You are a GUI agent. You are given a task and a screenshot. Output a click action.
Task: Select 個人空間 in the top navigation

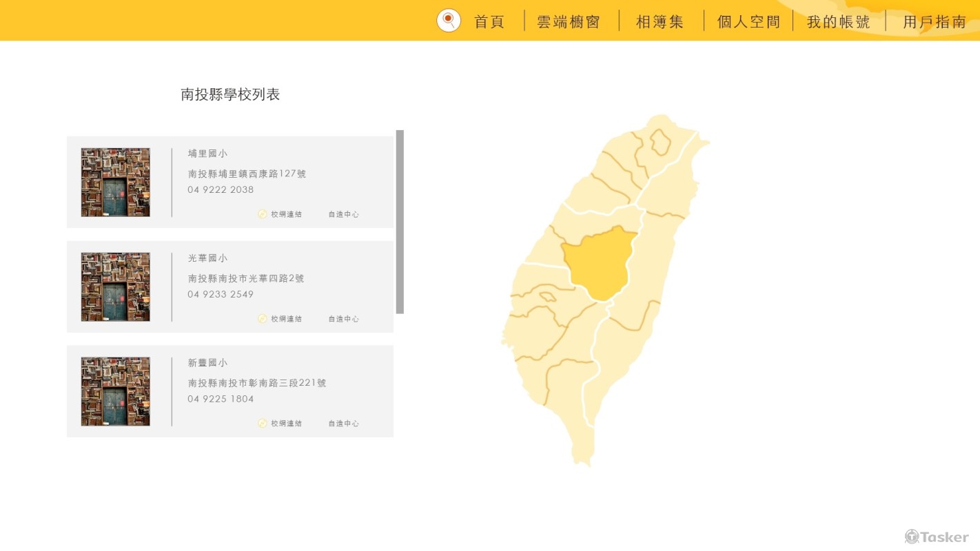(748, 22)
